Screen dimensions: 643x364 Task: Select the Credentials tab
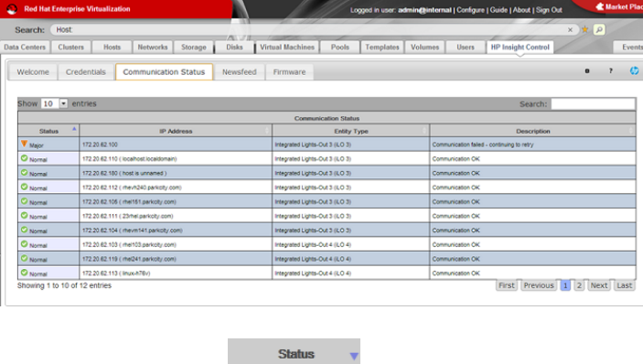pyautogui.click(x=86, y=71)
